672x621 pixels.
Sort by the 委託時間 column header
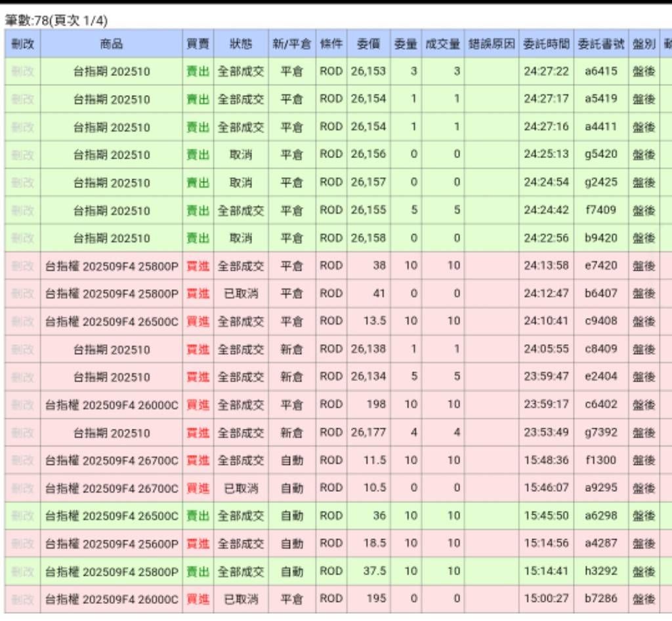pos(546,44)
